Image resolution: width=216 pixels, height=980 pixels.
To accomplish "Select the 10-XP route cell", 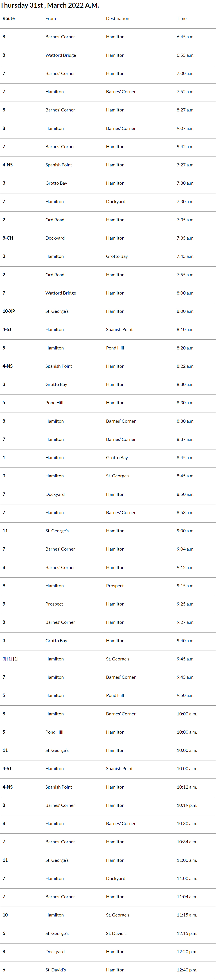I will coord(9,311).
